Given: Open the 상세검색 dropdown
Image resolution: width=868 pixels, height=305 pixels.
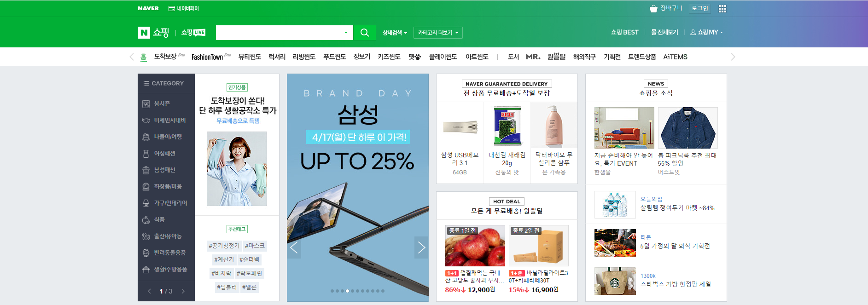Looking at the screenshot, I should pyautogui.click(x=395, y=33).
